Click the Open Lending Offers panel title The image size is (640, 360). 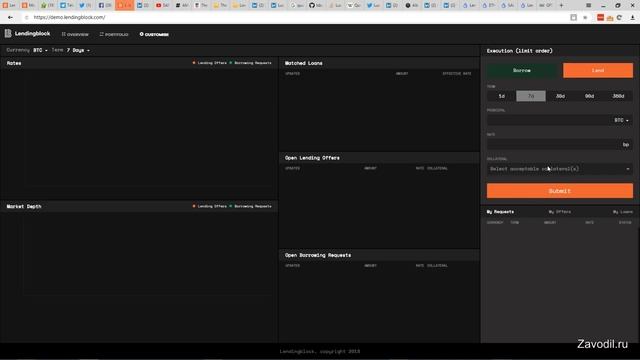tap(312, 158)
